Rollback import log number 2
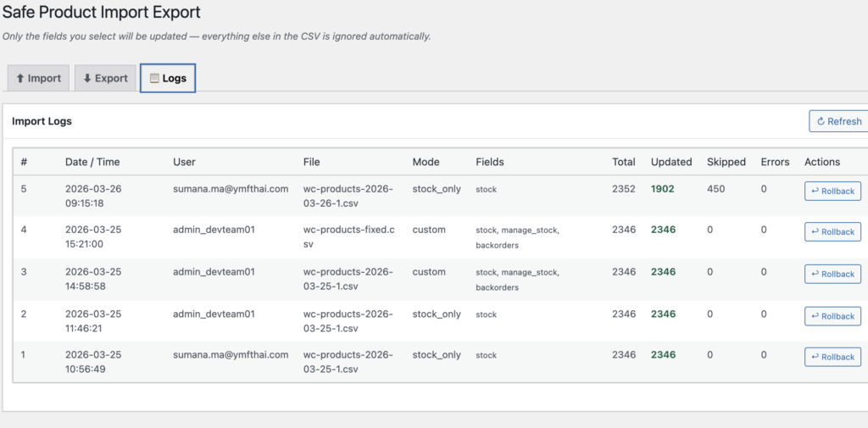Image resolution: width=868 pixels, height=428 pixels. [x=832, y=315]
